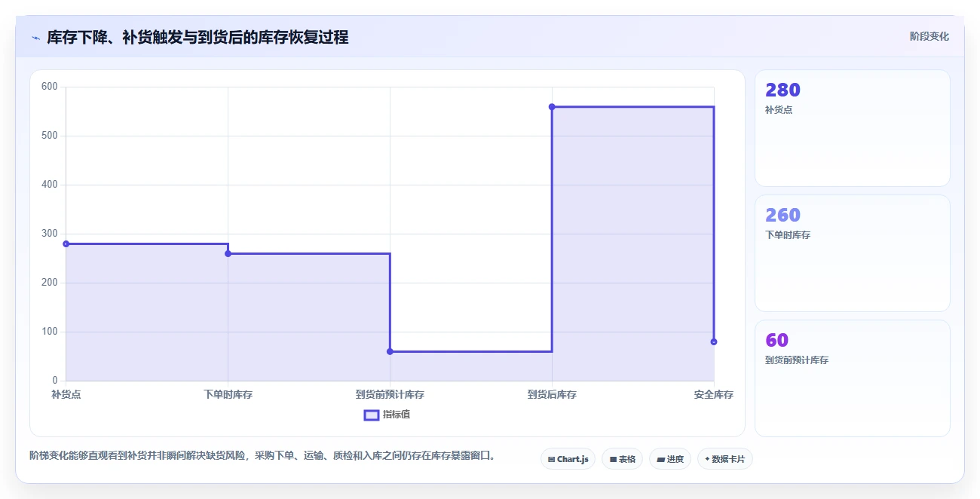Select the 补货点 data point at 280

pyautogui.click(x=66, y=243)
